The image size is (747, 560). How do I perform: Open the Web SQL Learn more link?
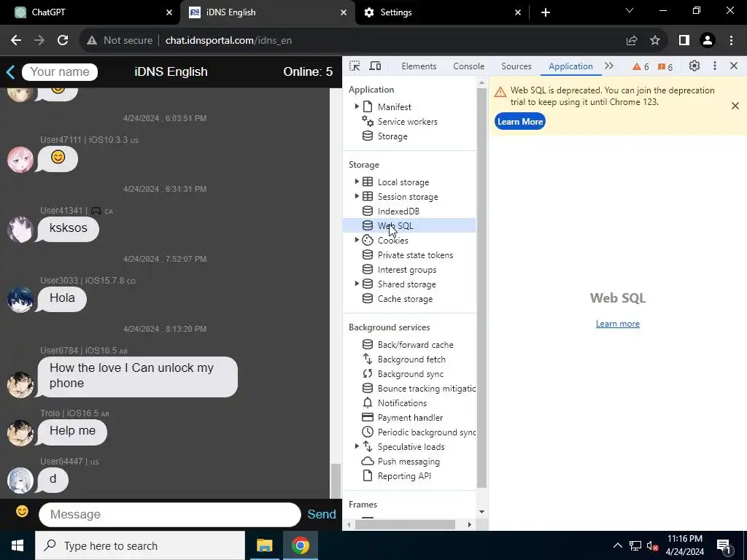617,324
